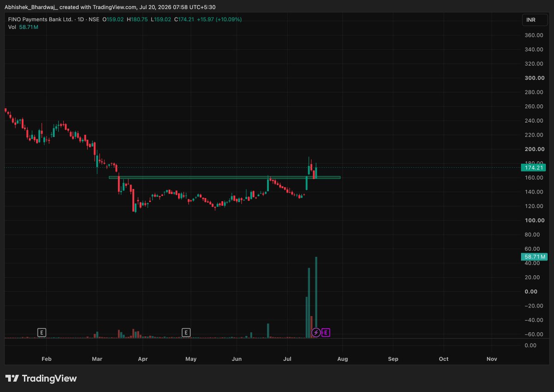Click the Oct label on time axis
Viewport: 554px width, 392px height.
pyautogui.click(x=444, y=359)
